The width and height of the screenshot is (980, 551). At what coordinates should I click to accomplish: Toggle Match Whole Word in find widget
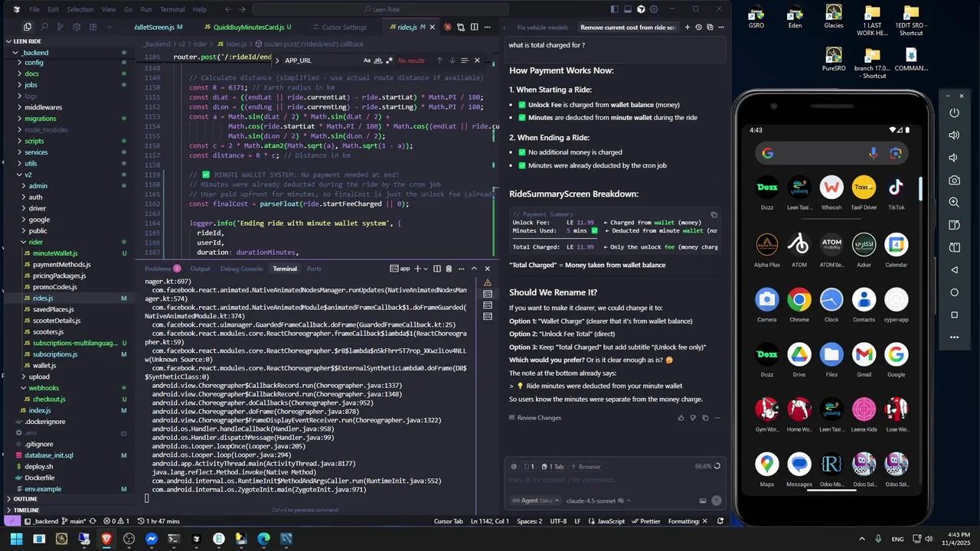click(378, 60)
